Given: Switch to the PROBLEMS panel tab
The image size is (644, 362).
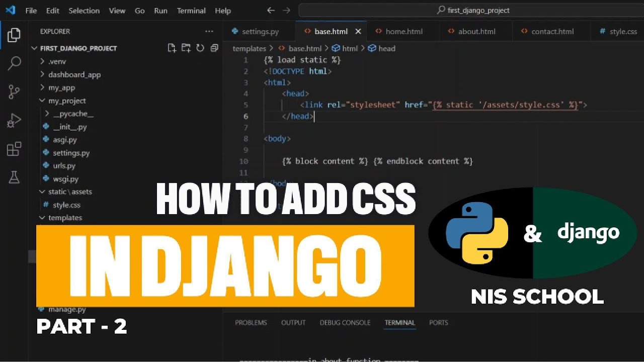Looking at the screenshot, I should (251, 322).
